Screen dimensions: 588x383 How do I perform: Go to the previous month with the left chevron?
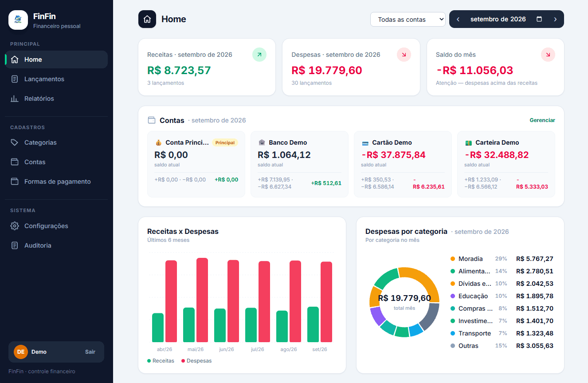coord(458,19)
